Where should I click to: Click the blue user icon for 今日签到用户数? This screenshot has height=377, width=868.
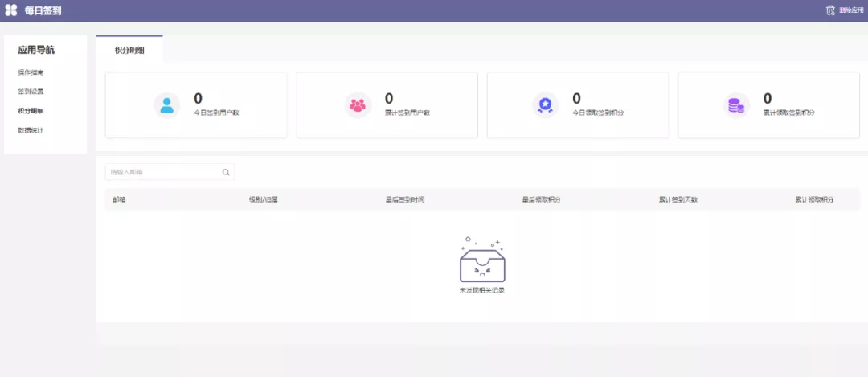click(166, 105)
